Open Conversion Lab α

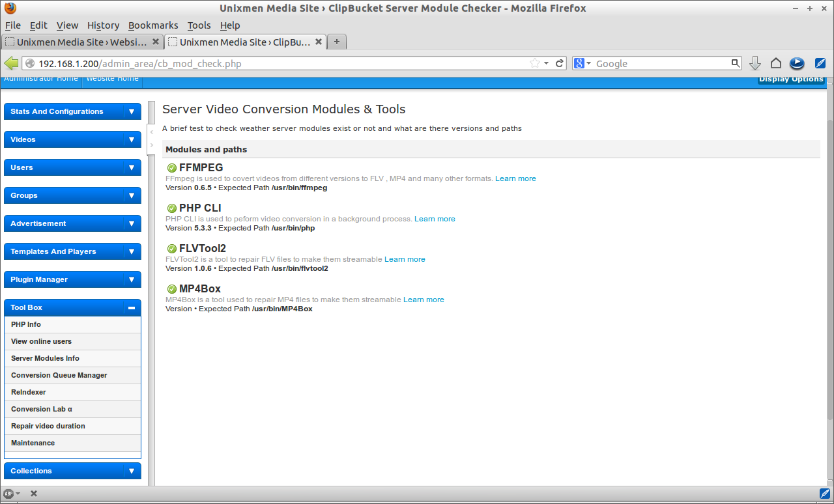point(72,409)
